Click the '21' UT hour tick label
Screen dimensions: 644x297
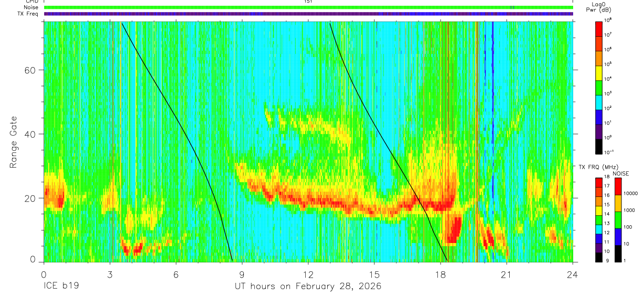point(507,274)
